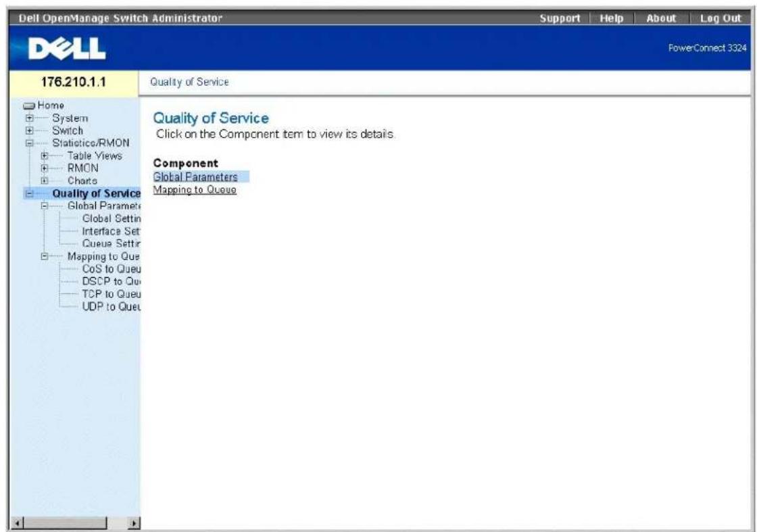Open Global Settings tree item
Screen dimensions: 757x532
coord(111,219)
